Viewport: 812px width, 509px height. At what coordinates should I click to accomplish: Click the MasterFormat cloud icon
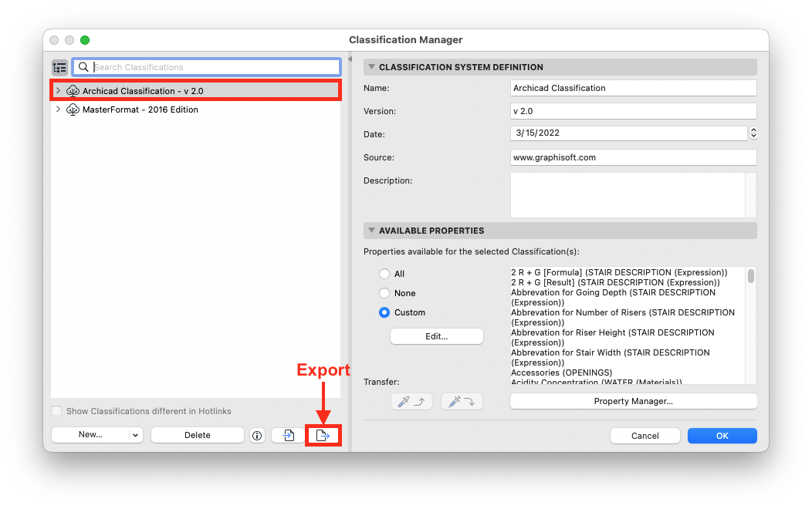(x=73, y=110)
